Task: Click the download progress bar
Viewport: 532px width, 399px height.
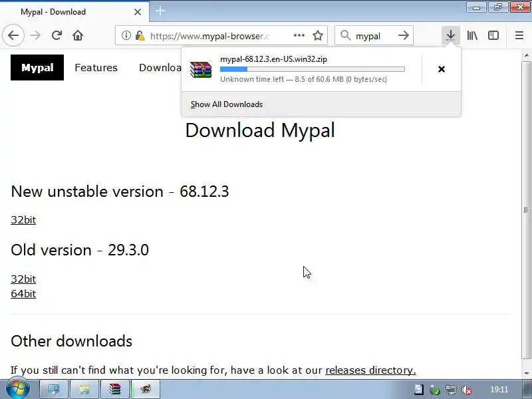Action: pyautogui.click(x=312, y=69)
